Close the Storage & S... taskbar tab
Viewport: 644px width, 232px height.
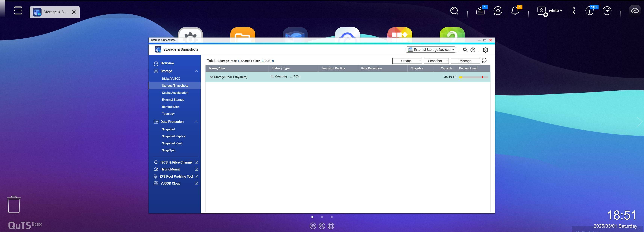(74, 12)
